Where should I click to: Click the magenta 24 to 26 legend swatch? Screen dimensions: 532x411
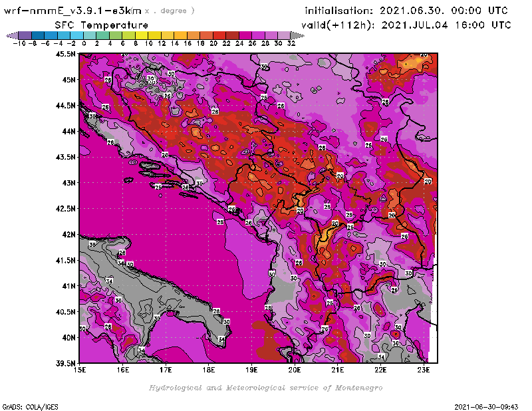245,35
